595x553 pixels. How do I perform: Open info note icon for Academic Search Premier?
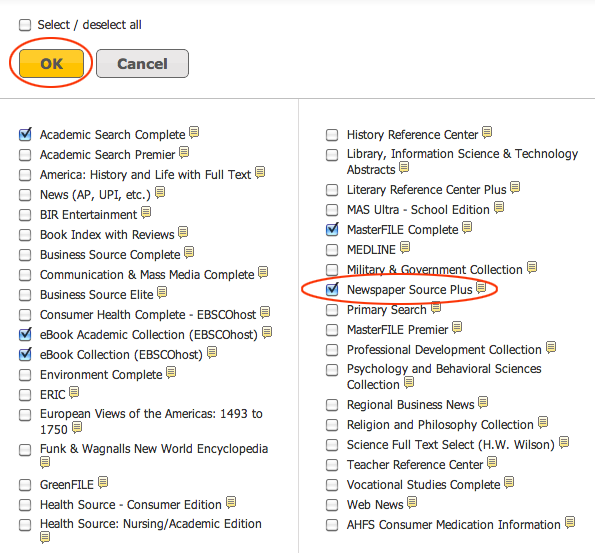pyautogui.click(x=184, y=152)
